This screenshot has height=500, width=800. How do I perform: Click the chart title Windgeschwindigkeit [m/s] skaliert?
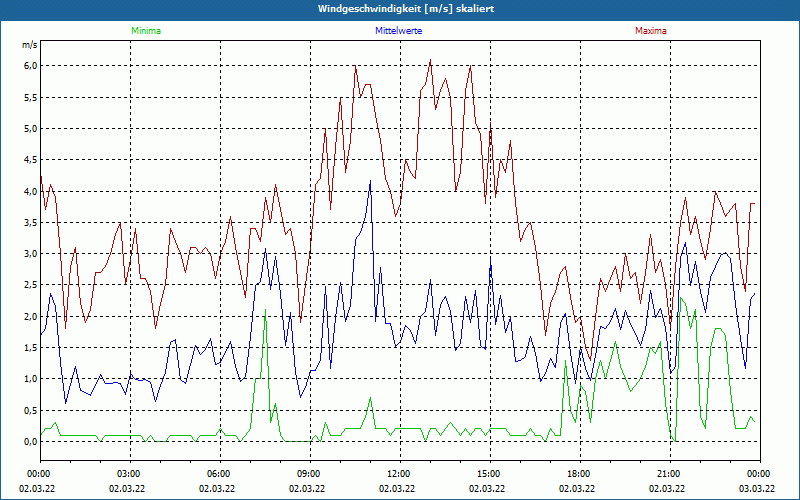(x=406, y=9)
